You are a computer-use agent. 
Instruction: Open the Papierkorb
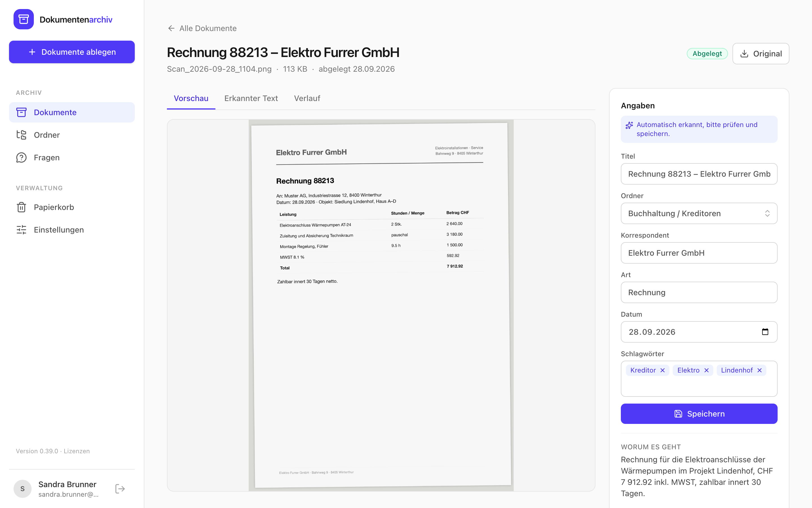pos(72,207)
